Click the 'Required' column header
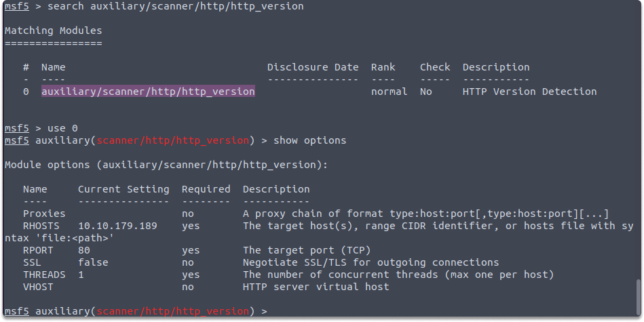 206,190
